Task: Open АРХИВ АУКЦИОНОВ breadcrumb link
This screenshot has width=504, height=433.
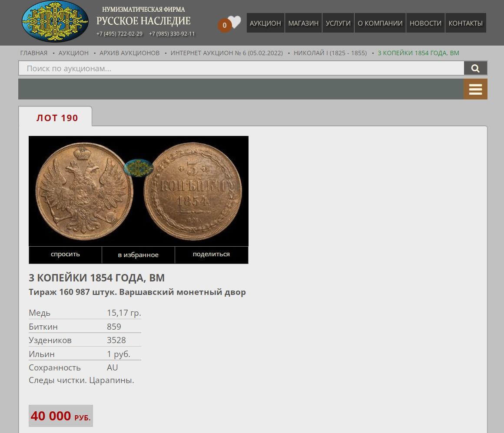Action: pos(129,53)
